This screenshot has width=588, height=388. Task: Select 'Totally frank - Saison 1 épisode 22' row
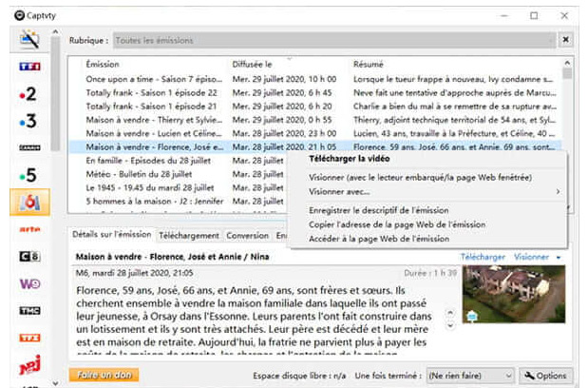point(315,92)
